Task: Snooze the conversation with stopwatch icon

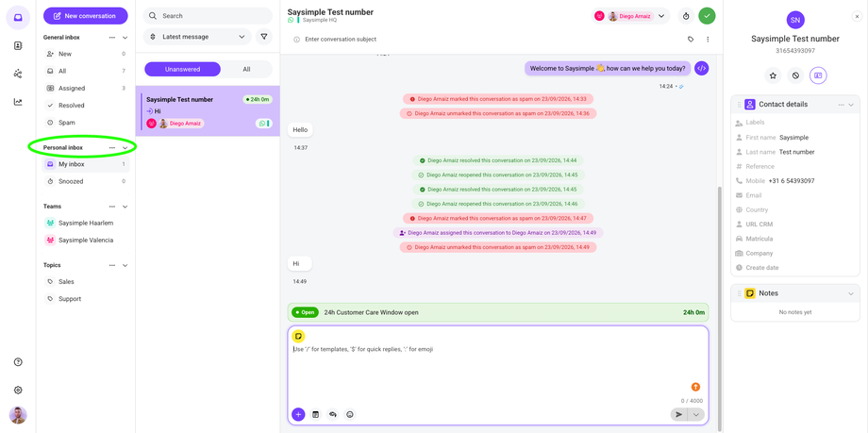Action: (686, 16)
